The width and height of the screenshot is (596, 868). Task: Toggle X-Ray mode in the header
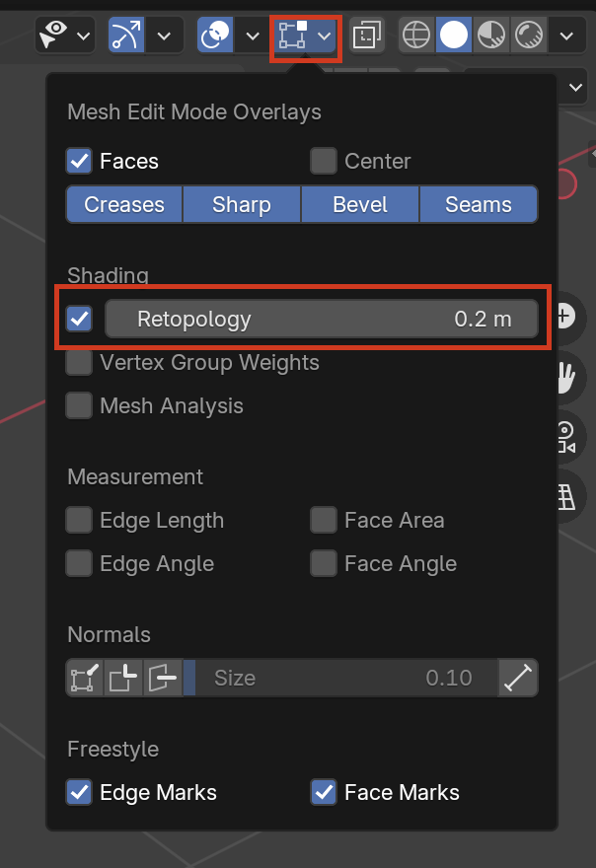click(367, 34)
